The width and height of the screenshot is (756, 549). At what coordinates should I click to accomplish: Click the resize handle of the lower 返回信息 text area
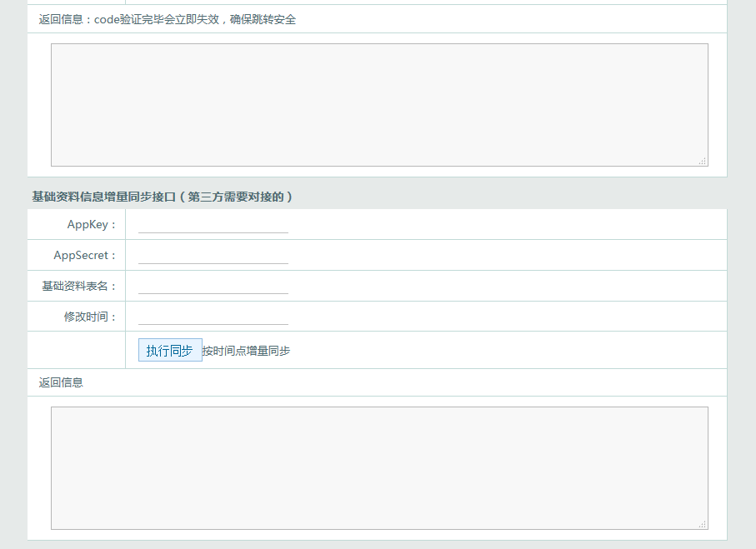pos(703,524)
